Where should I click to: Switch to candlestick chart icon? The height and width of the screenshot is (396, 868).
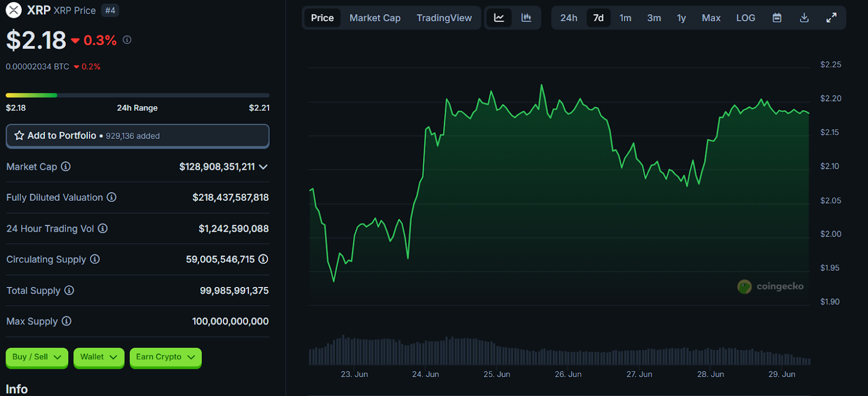pos(526,18)
